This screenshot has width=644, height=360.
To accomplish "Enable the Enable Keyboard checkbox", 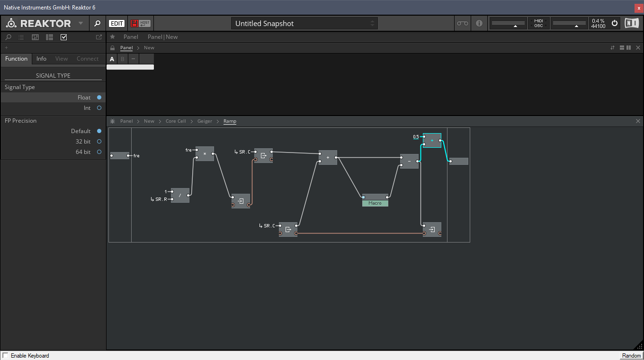I will click(x=5, y=356).
